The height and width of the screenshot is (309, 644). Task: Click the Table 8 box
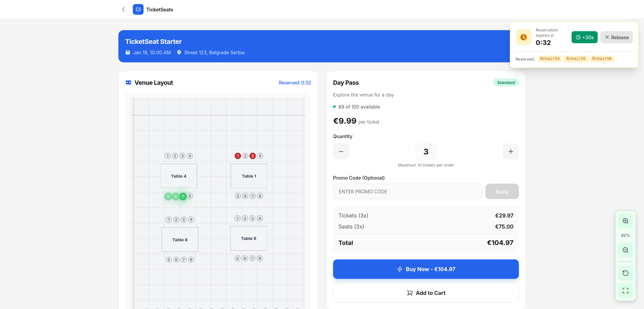click(180, 240)
